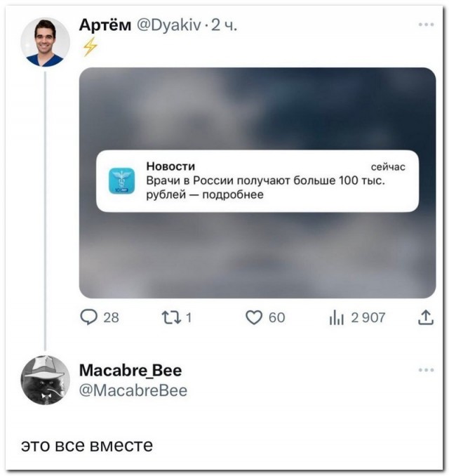Click the news app icon in notification

(x=121, y=180)
